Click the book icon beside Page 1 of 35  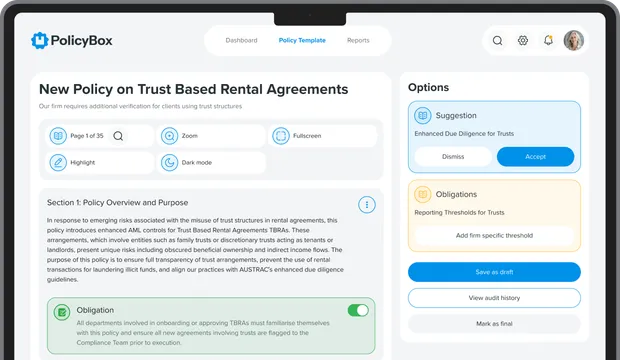pyautogui.click(x=58, y=136)
